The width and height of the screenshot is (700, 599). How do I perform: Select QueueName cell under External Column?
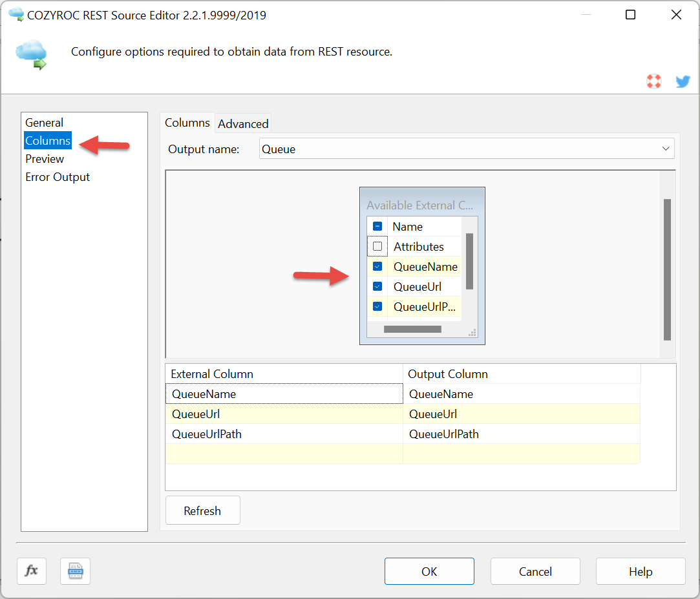point(284,394)
